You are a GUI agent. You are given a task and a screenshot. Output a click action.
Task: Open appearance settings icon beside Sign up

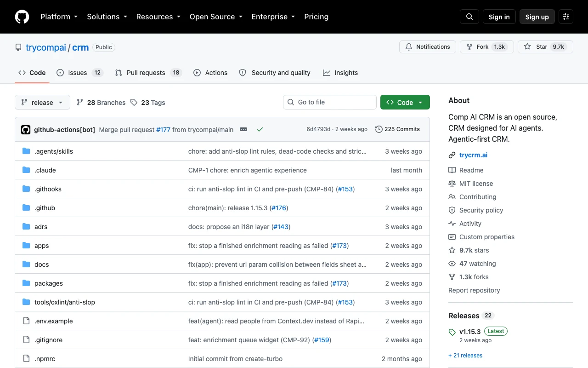(566, 17)
